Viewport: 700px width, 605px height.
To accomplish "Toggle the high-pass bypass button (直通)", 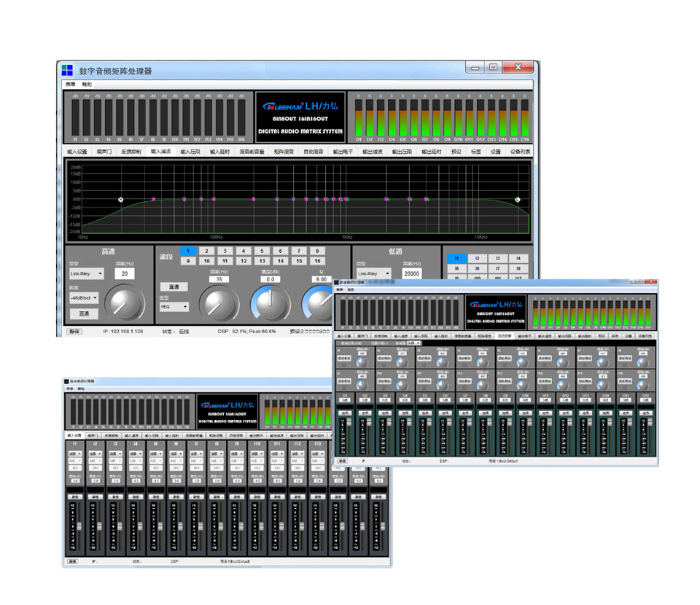I will pos(84,313).
